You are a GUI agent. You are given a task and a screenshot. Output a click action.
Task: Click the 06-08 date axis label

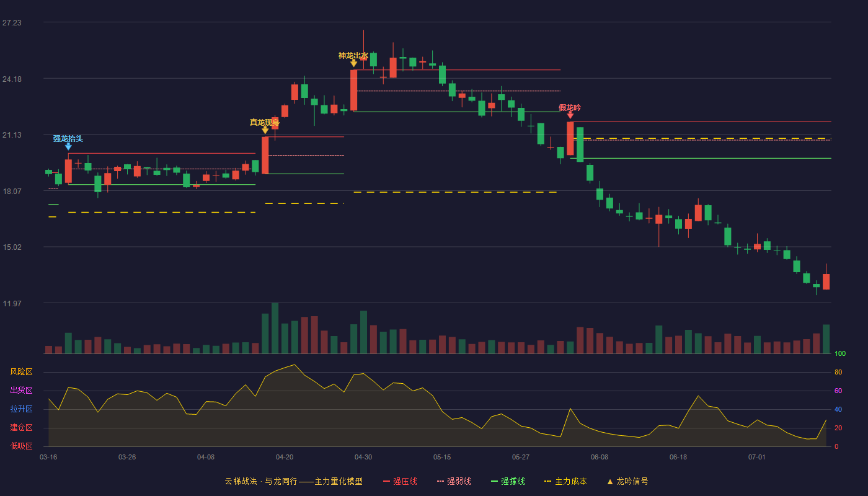(600, 457)
